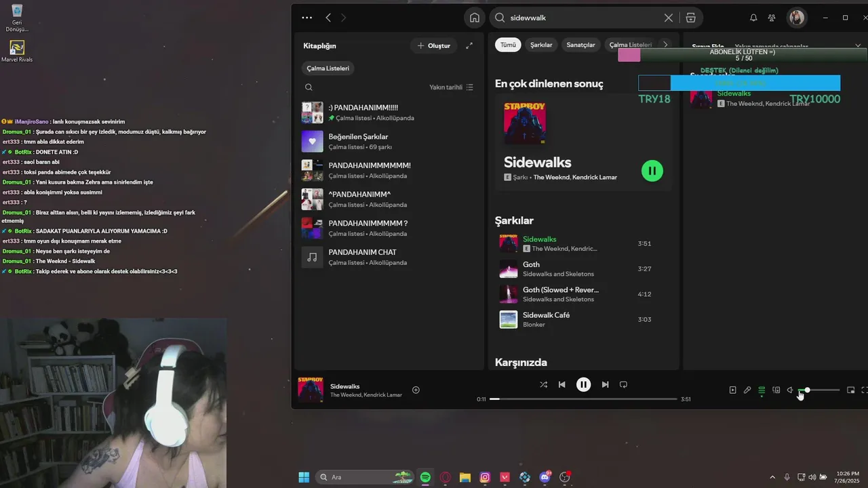The image size is (868, 488).
Task: Open Kitaplığın library header
Action: pos(319,45)
